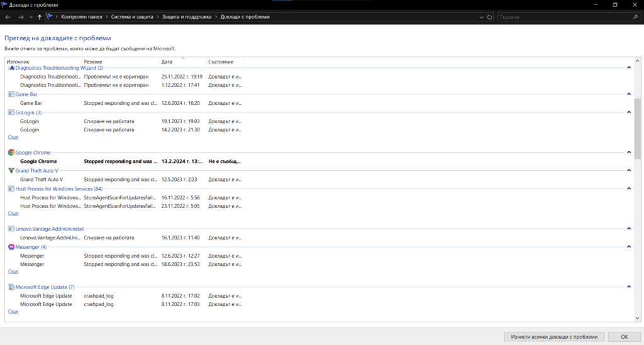
Task: Select Diagnostics report dated 1.12.2022 17:41
Action: pyautogui.click(x=125, y=85)
